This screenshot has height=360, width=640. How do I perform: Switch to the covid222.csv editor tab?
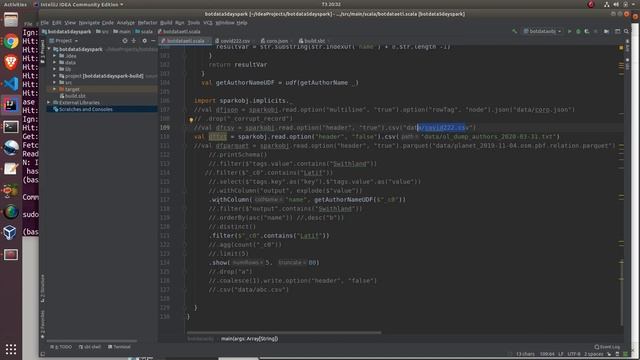point(232,41)
